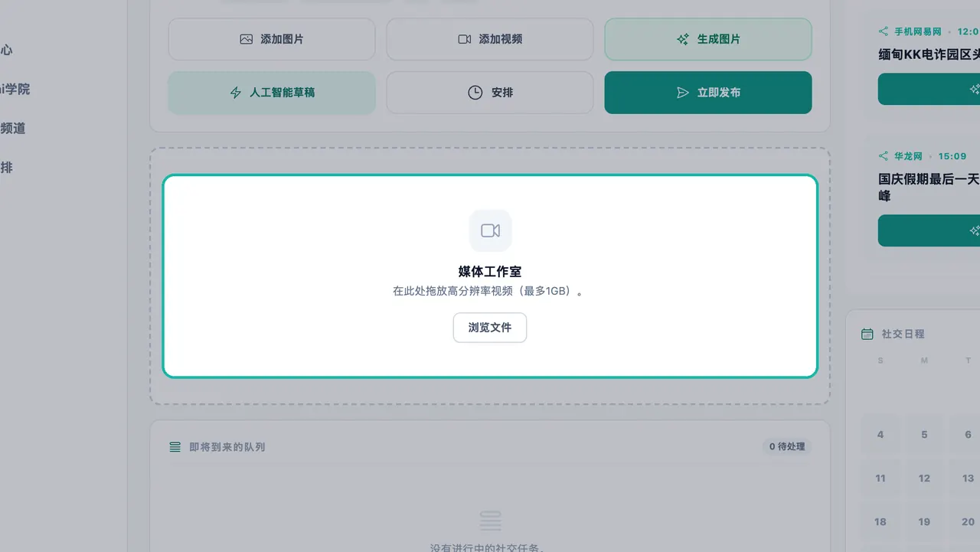The image size is (980, 552).
Task: Click the 媒体工作室 heading
Action: [490, 272]
